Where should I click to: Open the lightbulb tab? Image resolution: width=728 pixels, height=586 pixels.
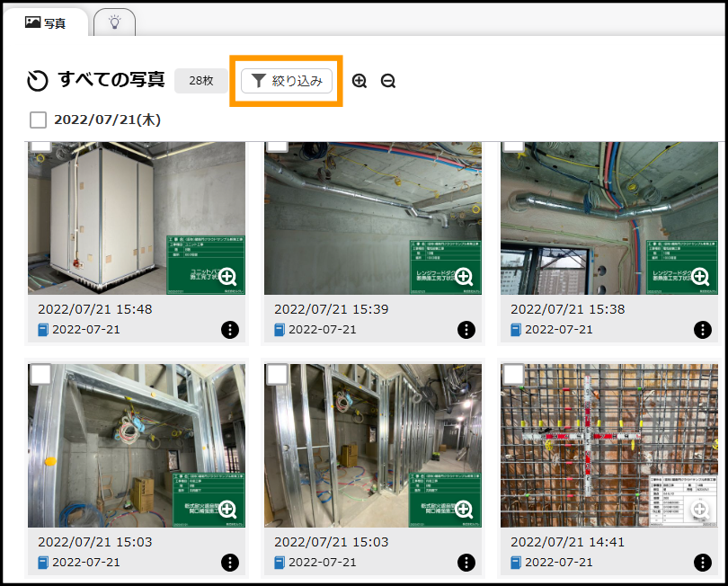115,22
